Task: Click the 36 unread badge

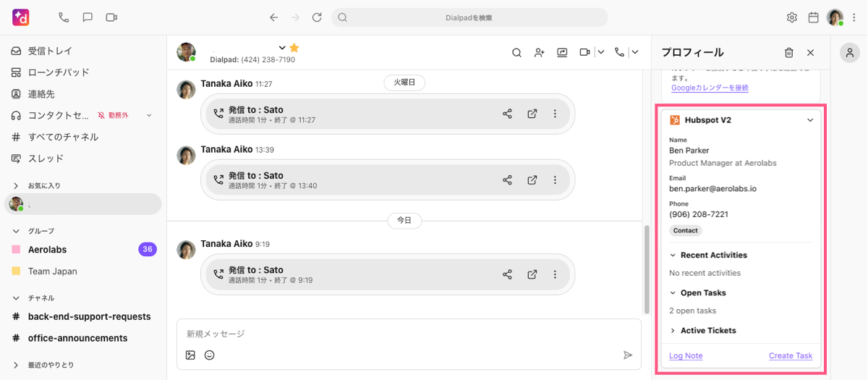Action: (148, 250)
